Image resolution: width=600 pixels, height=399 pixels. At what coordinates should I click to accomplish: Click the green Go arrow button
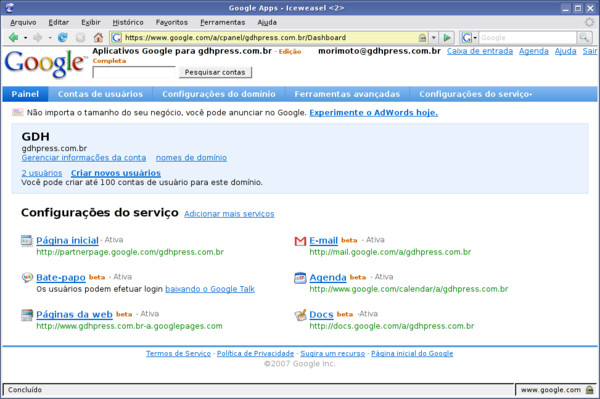pos(447,37)
